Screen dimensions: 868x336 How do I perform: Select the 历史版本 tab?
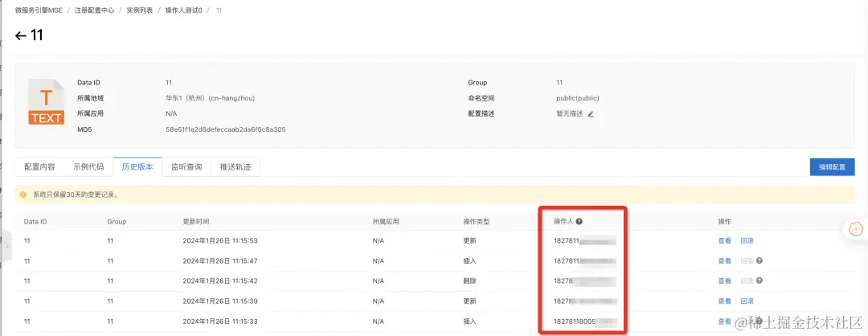tap(137, 166)
